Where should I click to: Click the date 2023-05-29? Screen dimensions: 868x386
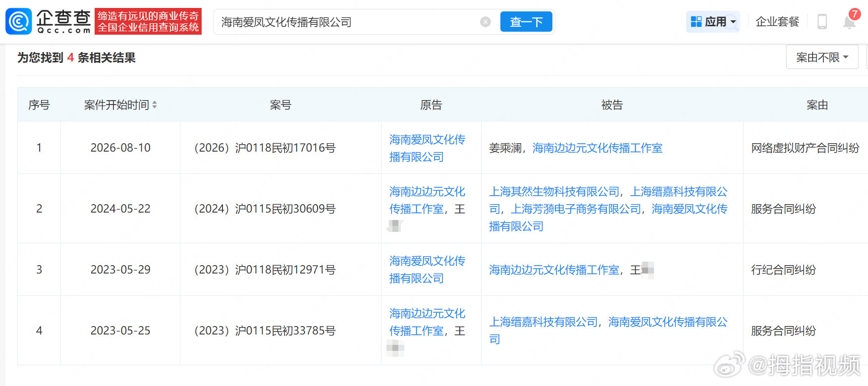[120, 270]
